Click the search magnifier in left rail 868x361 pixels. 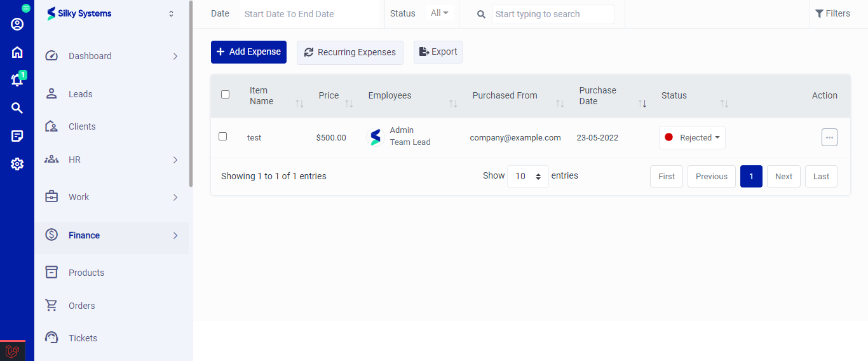click(17, 108)
